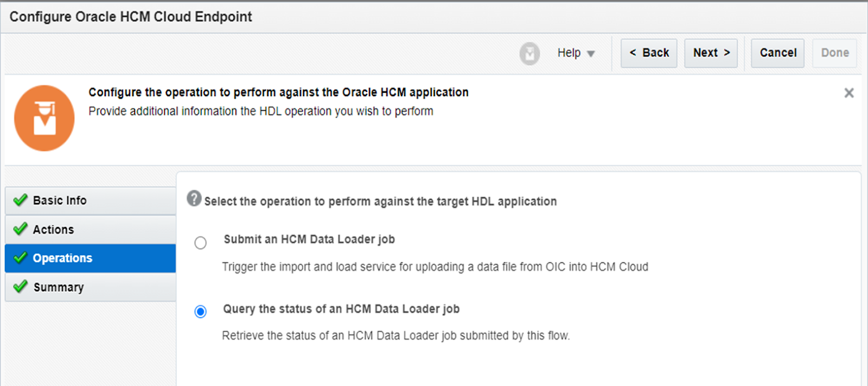Click the 'Retrieve the status of an HCM' description
The width and height of the screenshot is (868, 386).
click(x=396, y=336)
